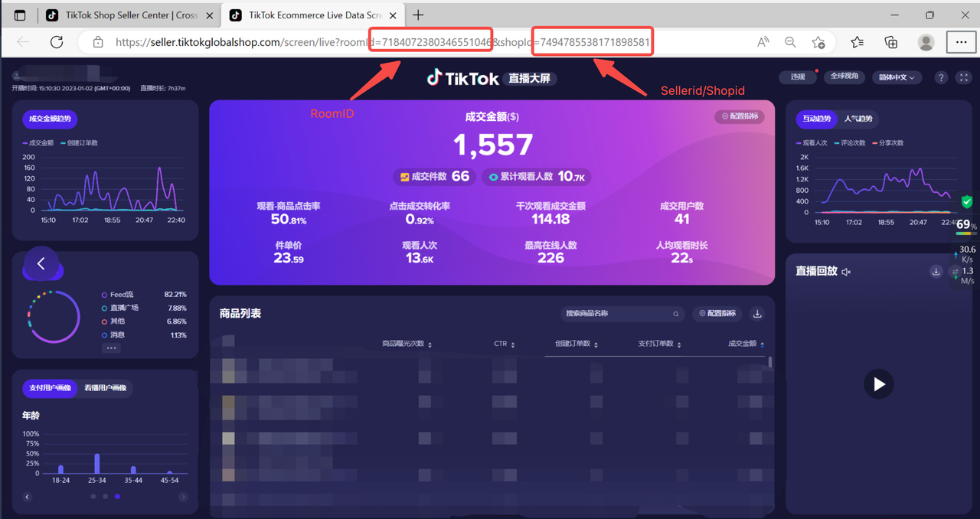Select the 支付用户画像 tab
Image resolution: width=980 pixels, height=519 pixels.
coord(51,388)
